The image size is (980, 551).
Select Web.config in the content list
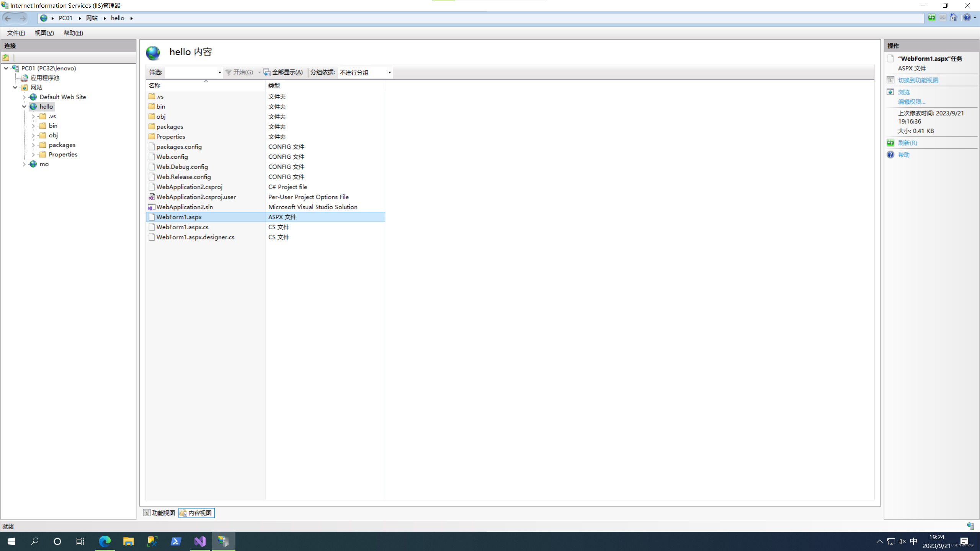pyautogui.click(x=172, y=157)
